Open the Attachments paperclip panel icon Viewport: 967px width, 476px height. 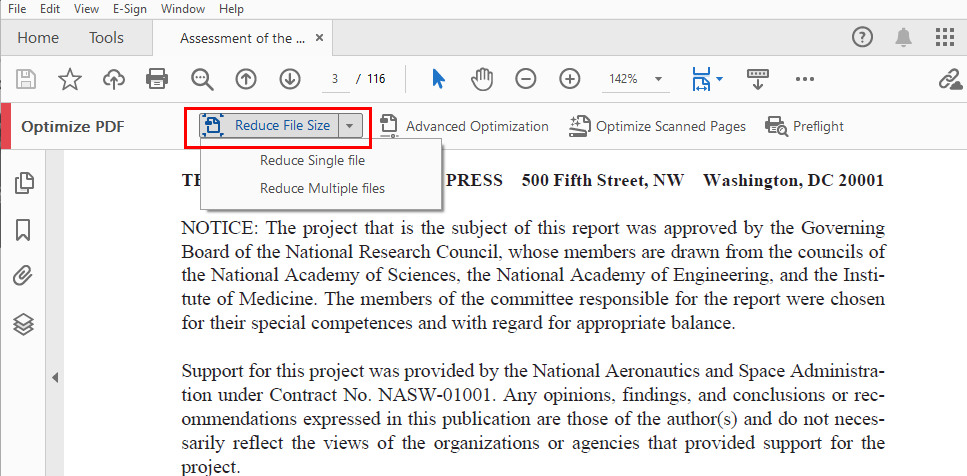click(x=23, y=276)
